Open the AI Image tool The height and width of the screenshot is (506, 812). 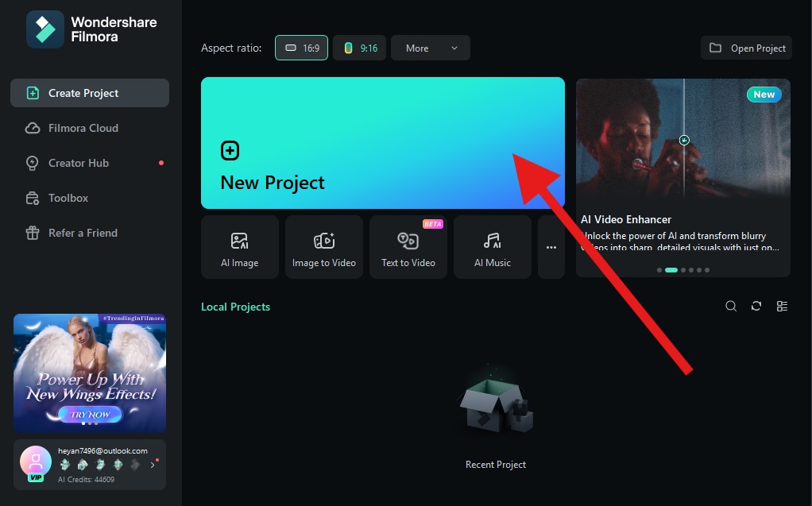(x=240, y=247)
